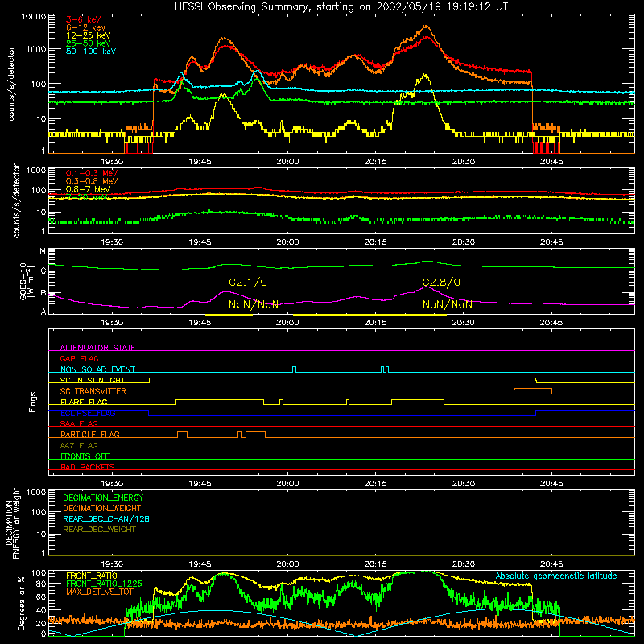Screen dimensions: 644x644
Task: Select the orange 6-12 keV legend label
Action: click(x=85, y=27)
